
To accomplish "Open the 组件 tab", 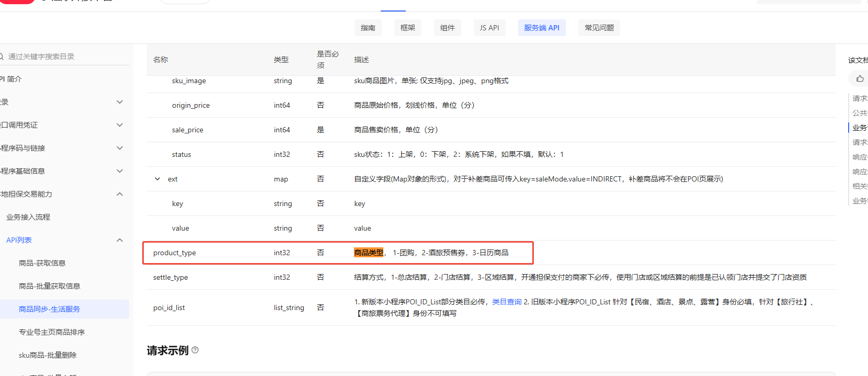I will point(447,28).
